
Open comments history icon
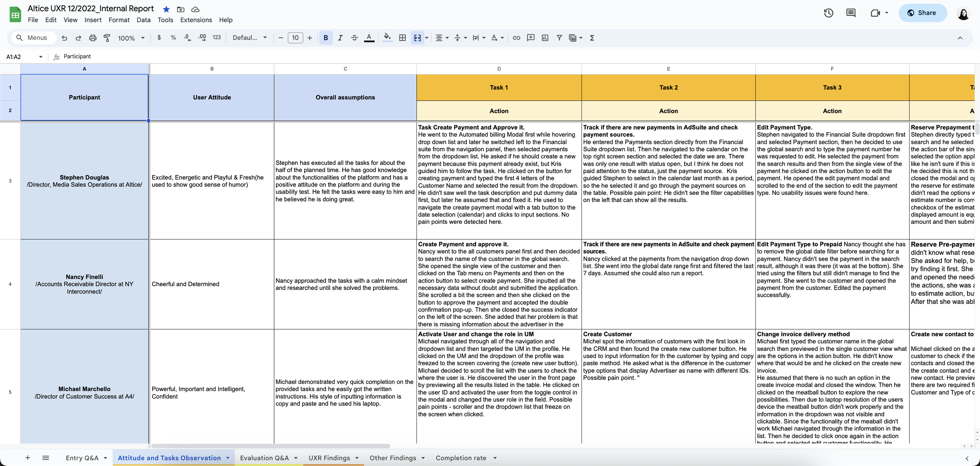pos(851,13)
